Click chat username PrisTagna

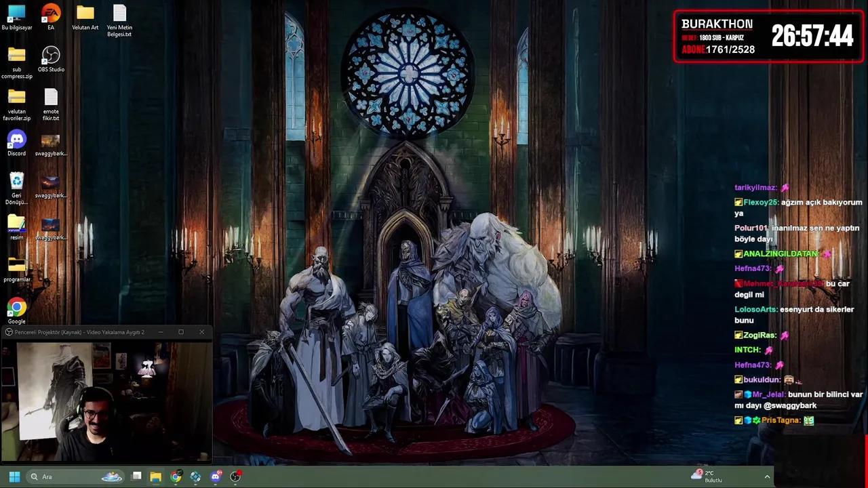[781, 420]
